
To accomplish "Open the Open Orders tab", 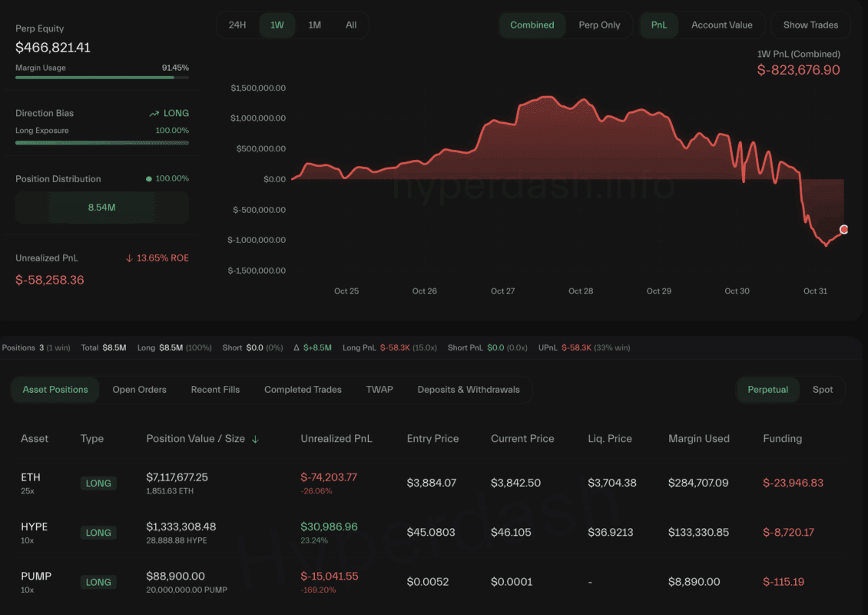I will [139, 390].
